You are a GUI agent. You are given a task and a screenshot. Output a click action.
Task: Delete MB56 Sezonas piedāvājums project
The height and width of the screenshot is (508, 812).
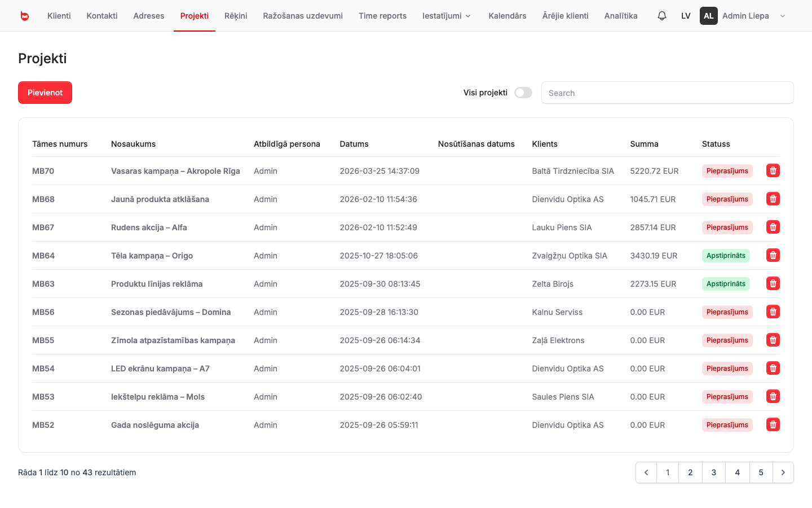773,312
